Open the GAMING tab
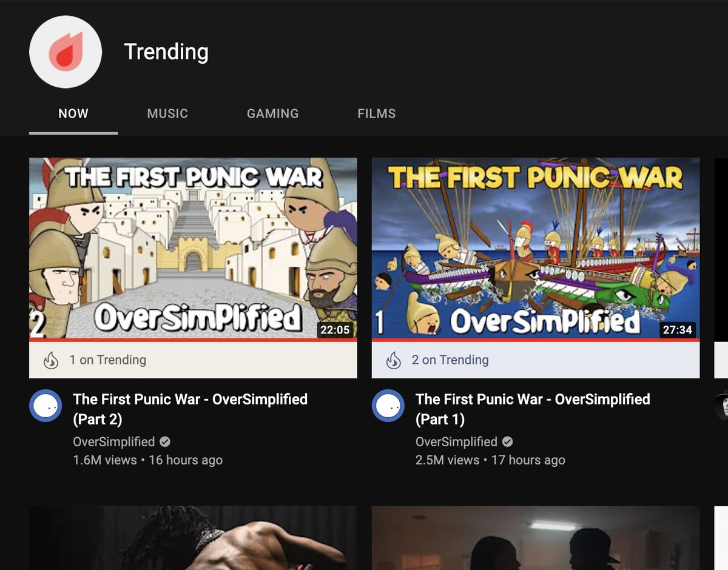This screenshot has height=570, width=728. click(273, 113)
